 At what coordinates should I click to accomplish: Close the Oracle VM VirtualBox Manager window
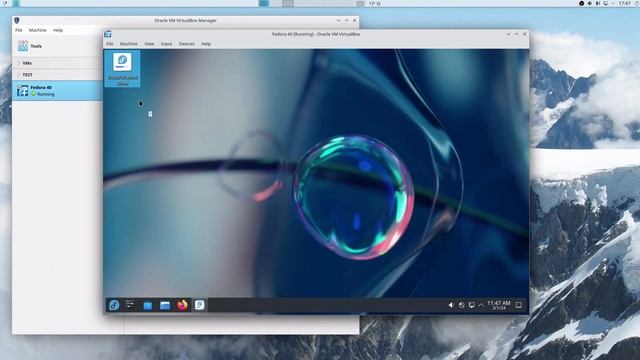click(x=355, y=20)
